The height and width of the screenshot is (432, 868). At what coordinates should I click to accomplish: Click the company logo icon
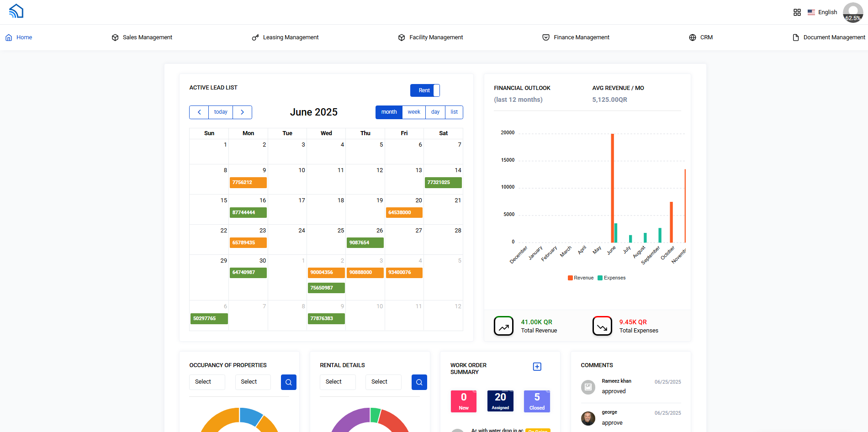(16, 11)
